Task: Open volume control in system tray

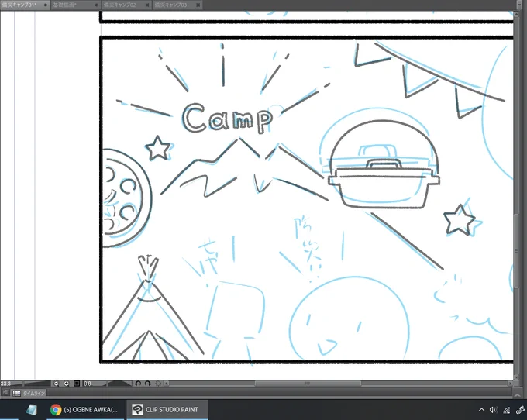Action: [x=494, y=410]
